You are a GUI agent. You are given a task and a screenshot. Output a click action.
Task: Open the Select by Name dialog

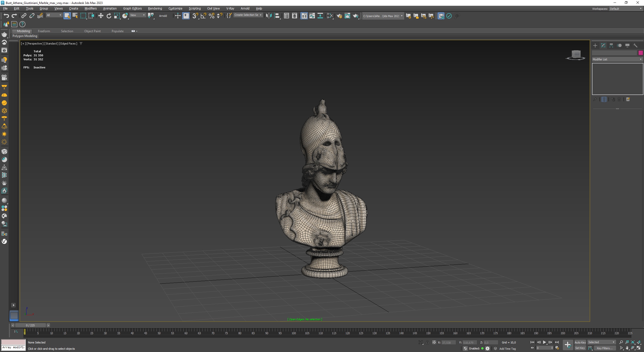coord(75,16)
